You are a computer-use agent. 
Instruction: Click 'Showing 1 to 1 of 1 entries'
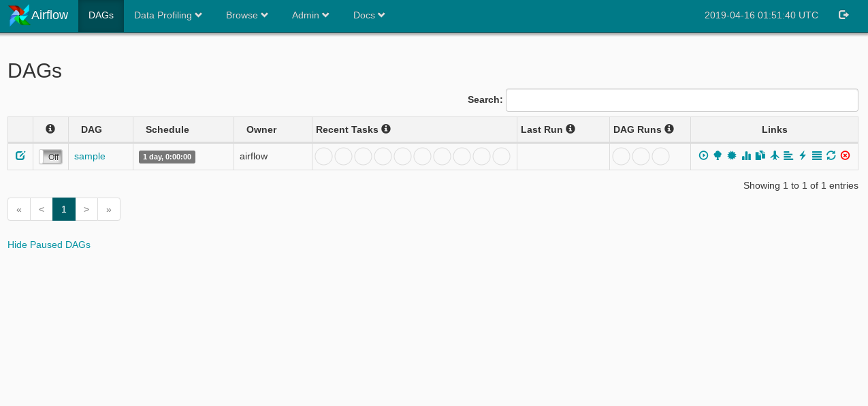pos(801,185)
